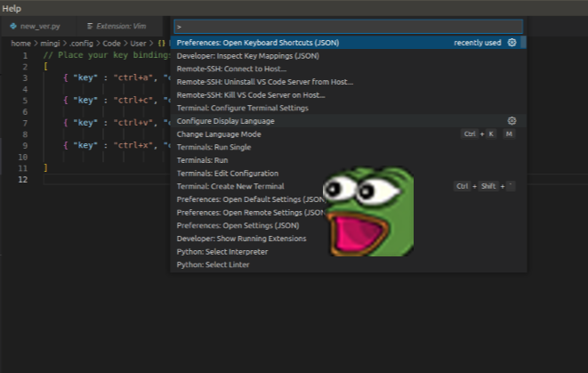Click the gear icon for Open Keyboard Shortcuts (JSON)
The width and height of the screenshot is (588, 373).
511,43
